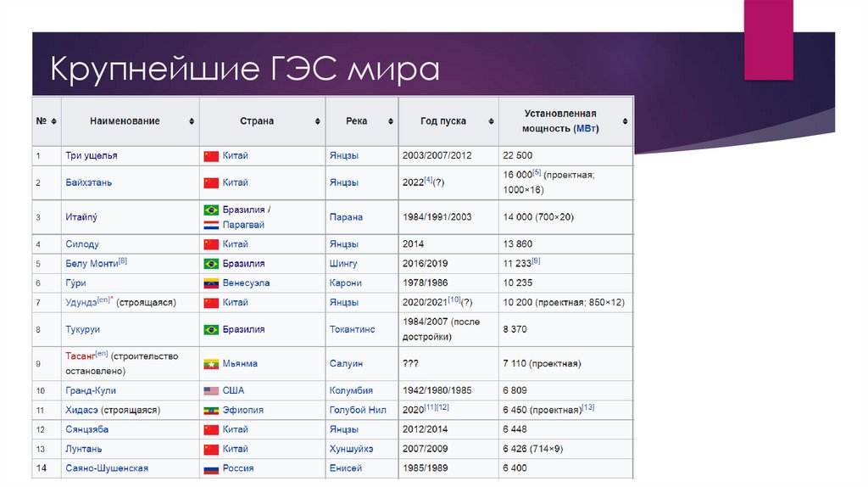Open the Удундэ link
Viewport: 868px width, 487px height.
(x=81, y=303)
